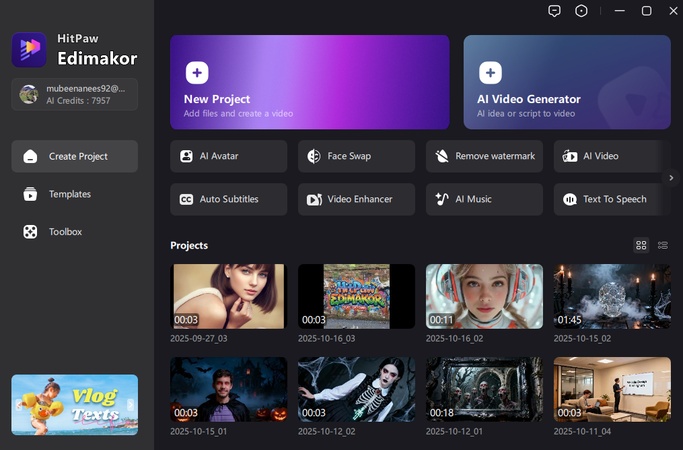
Task: Launch the AI Music generator
Action: [x=484, y=199]
